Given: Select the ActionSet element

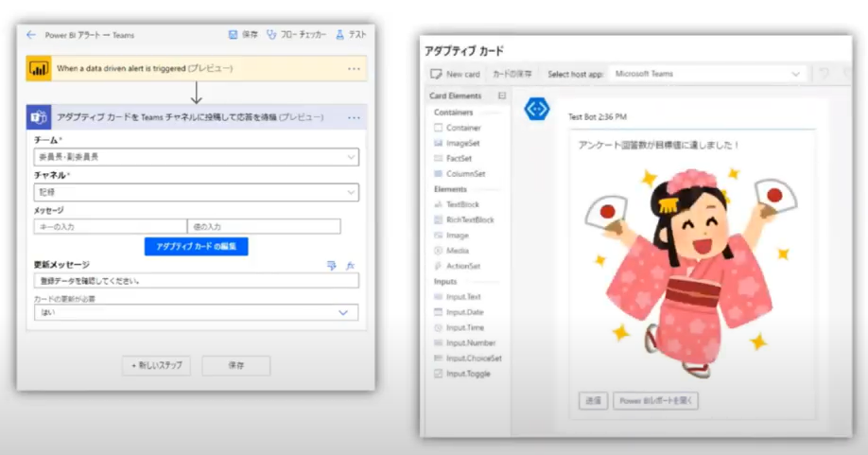Looking at the screenshot, I should [x=458, y=266].
